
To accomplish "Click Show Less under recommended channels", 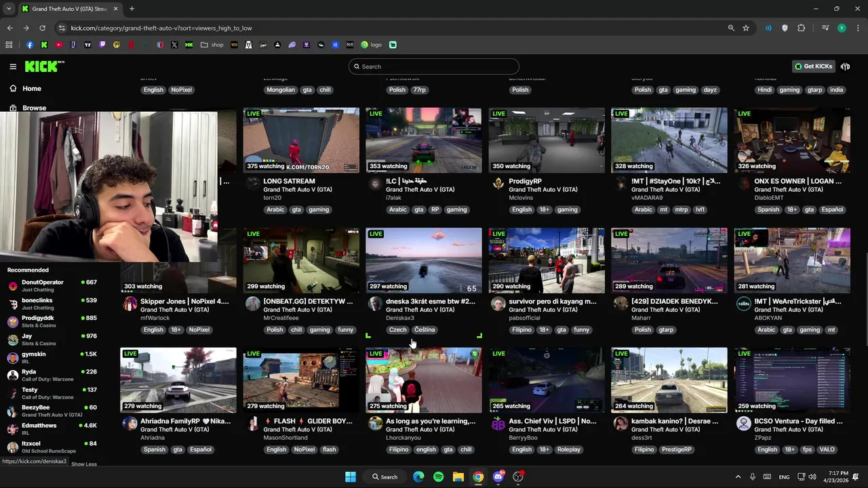I will click(84, 464).
